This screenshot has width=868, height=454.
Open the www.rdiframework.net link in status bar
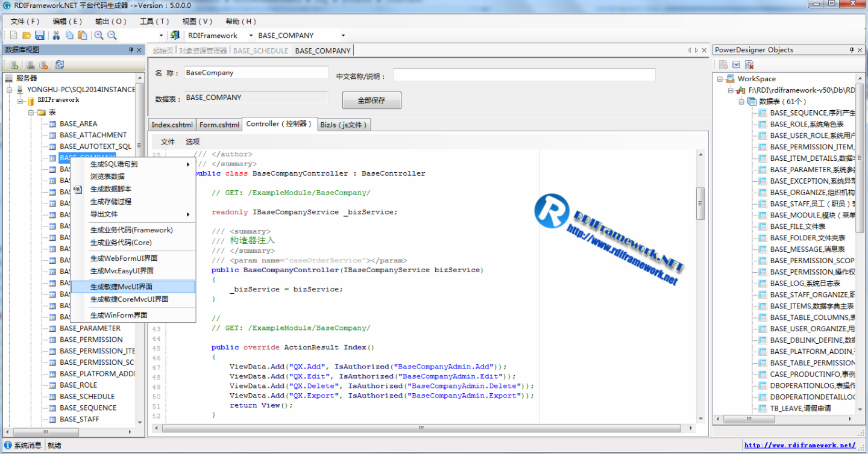(800, 446)
